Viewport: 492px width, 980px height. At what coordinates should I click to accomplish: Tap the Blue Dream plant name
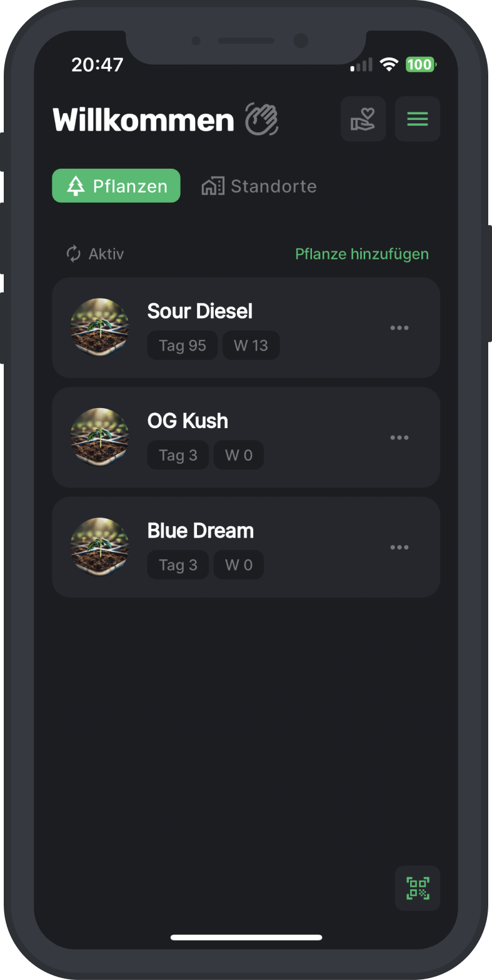(x=201, y=531)
